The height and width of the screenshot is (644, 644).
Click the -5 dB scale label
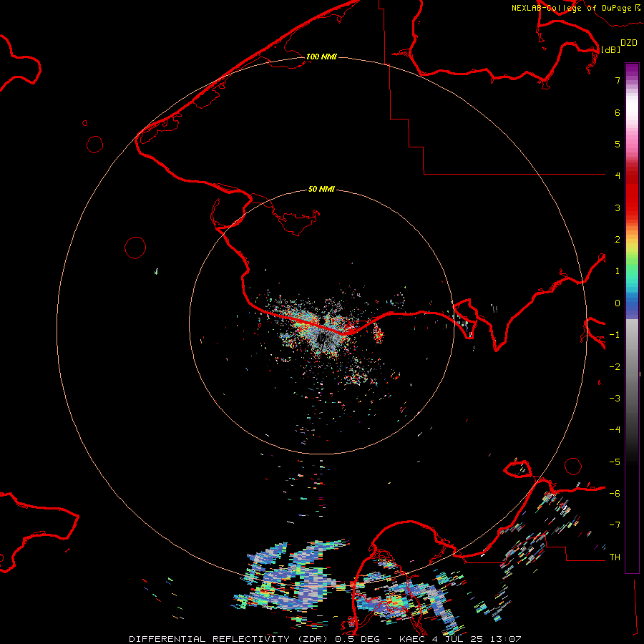tap(615, 462)
